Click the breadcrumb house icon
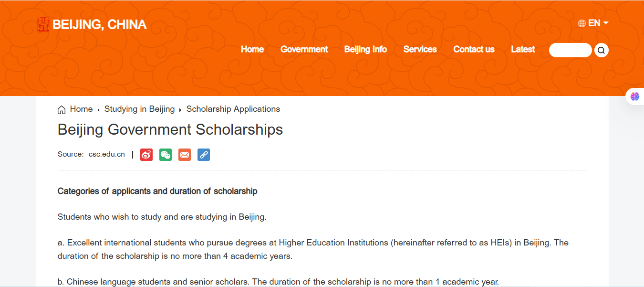This screenshot has width=644, height=287. tap(62, 110)
